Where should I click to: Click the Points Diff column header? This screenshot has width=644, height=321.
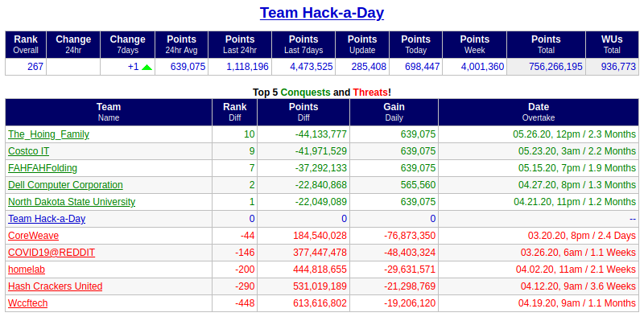click(303, 112)
